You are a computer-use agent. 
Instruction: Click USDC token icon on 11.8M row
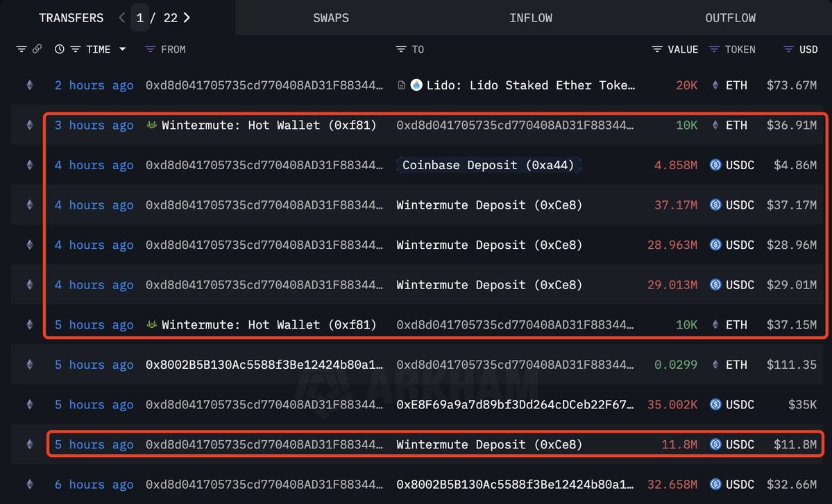[x=715, y=444]
